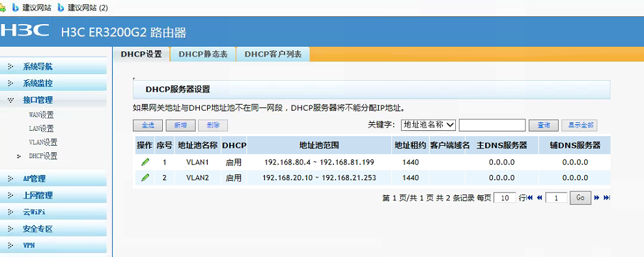The image size is (644, 257).
Task: Open the 地址池名称 keyword dropdown
Action: coord(428,125)
